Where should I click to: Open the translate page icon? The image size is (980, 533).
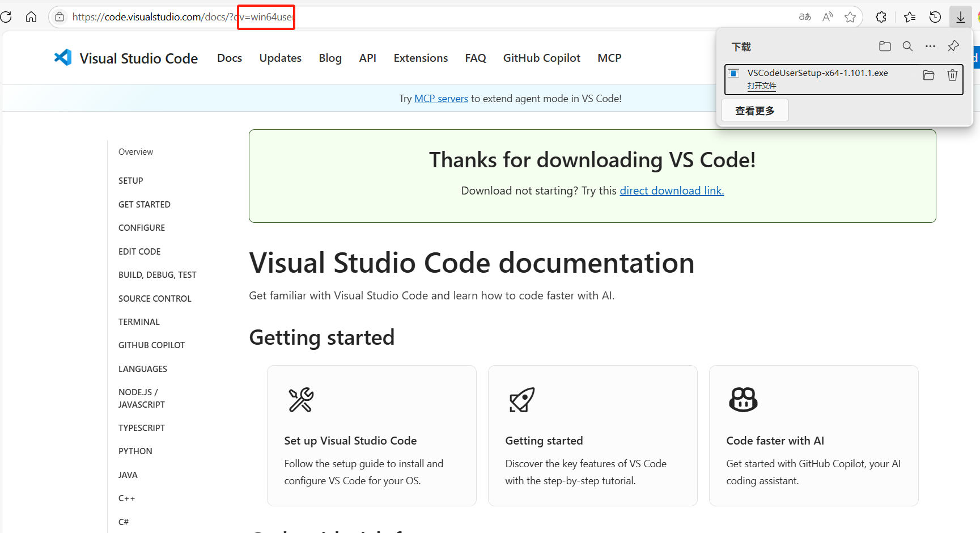pos(805,17)
